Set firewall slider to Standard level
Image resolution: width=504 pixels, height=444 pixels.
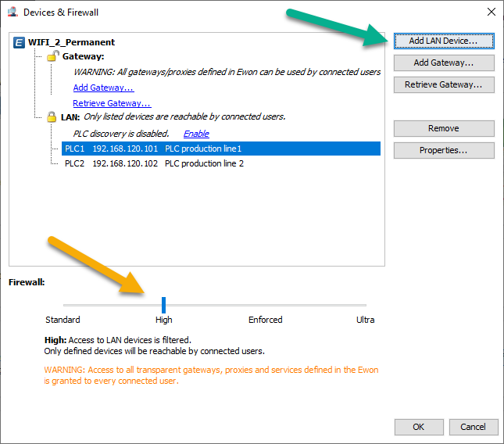tap(63, 305)
